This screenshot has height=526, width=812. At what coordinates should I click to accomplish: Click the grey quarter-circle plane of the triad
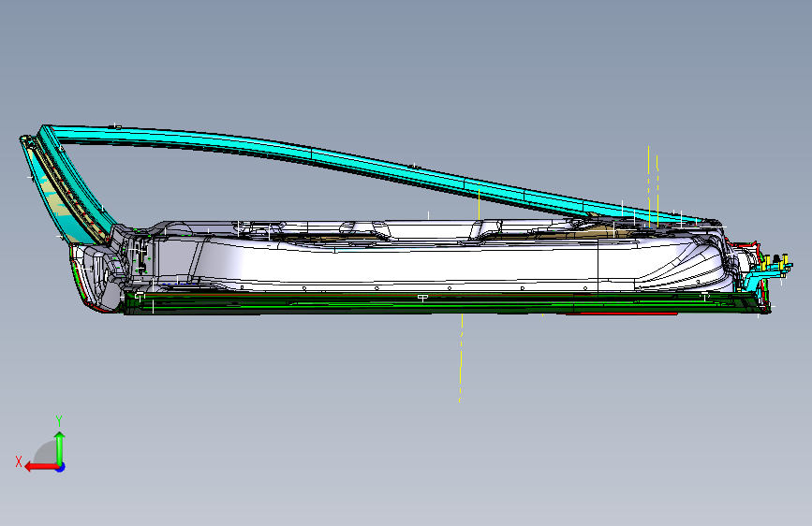coord(47,454)
